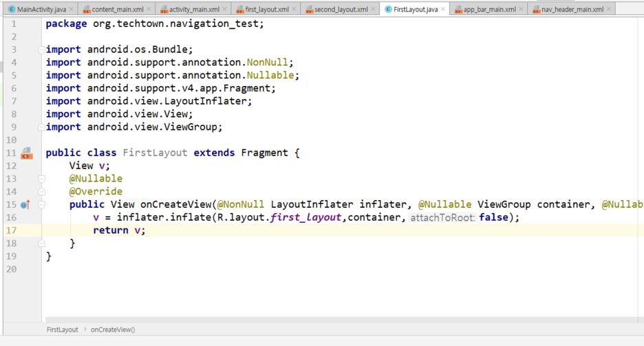Image resolution: width=644 pixels, height=346 pixels.
Task: Open the nav_header_main.xml tab
Action: pyautogui.click(x=572, y=9)
